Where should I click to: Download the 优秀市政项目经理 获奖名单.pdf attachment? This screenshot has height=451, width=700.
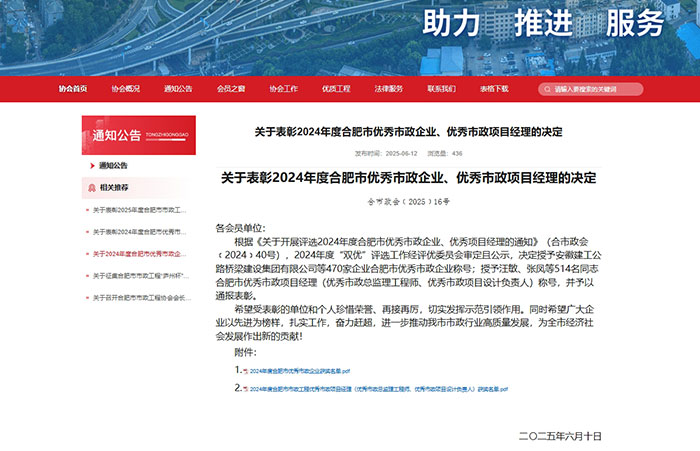[379, 389]
